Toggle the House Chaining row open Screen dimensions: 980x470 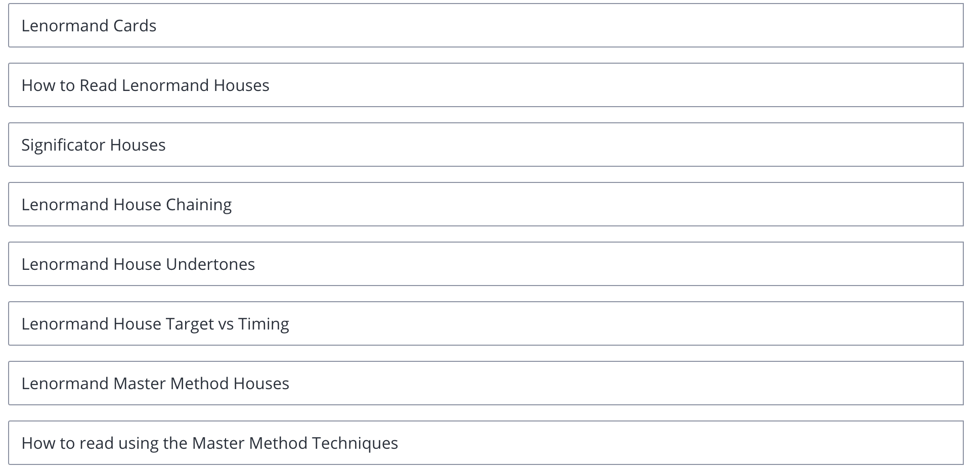(486, 204)
